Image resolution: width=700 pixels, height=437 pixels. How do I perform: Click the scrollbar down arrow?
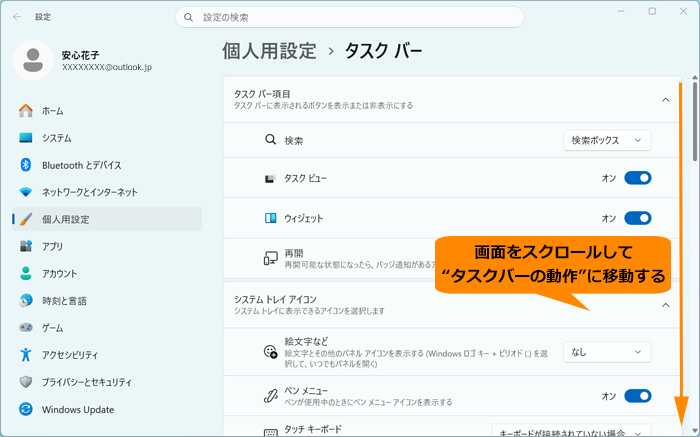695,430
